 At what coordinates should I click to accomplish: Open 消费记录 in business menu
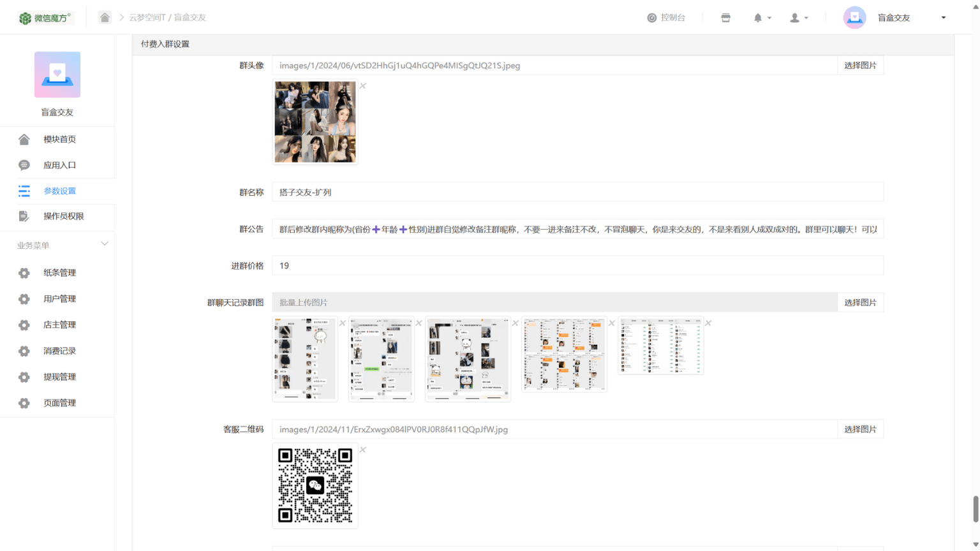pyautogui.click(x=59, y=351)
